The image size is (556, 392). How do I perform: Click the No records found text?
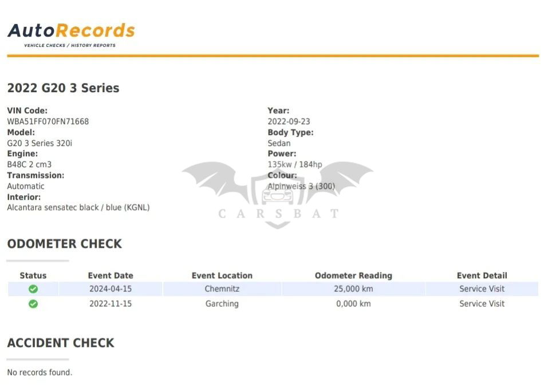pos(40,373)
